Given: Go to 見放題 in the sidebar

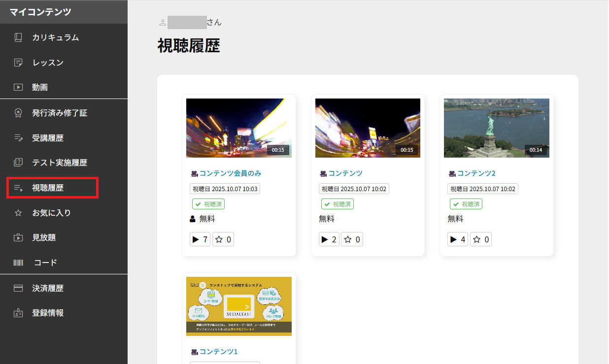Looking at the screenshot, I should (x=44, y=237).
